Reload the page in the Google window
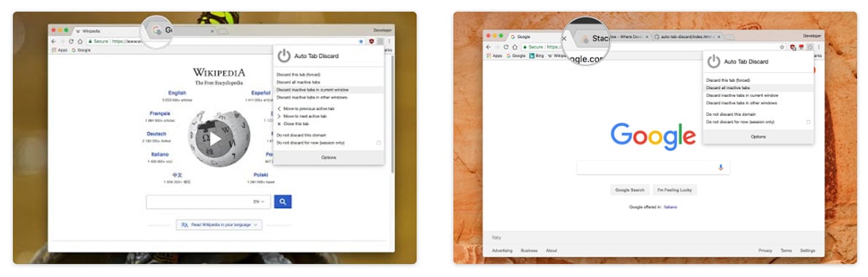This screenshot has width=868, height=277. pos(505,47)
